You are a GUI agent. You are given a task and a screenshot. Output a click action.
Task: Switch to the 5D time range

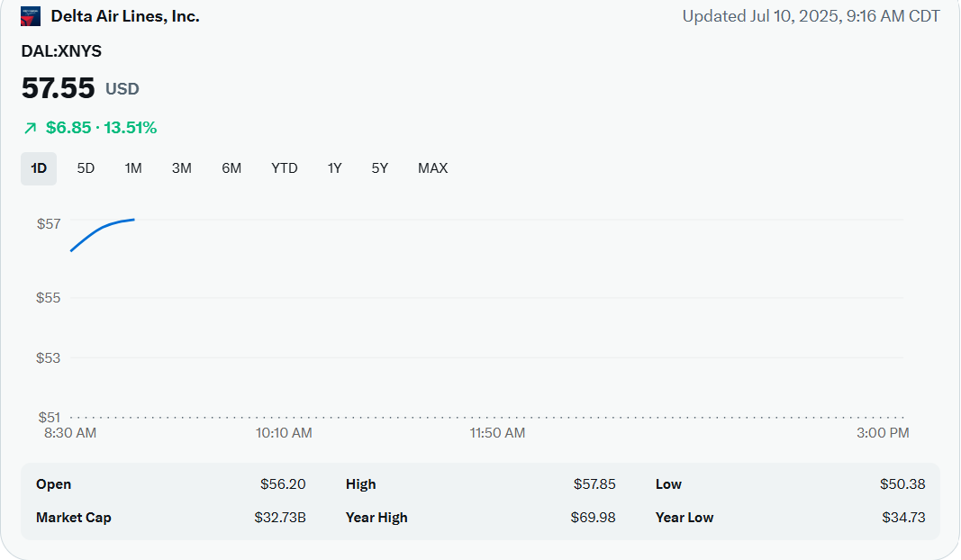[x=86, y=168]
